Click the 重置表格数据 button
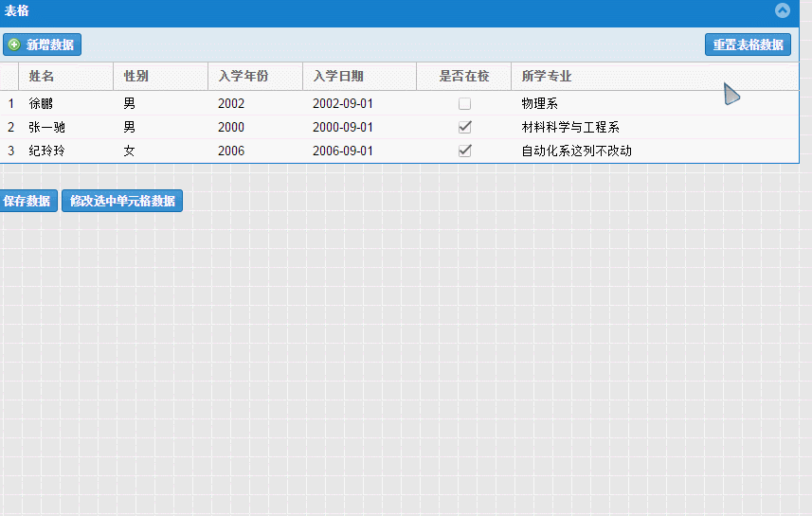Screen dimensions: 812x516 [x=748, y=44]
